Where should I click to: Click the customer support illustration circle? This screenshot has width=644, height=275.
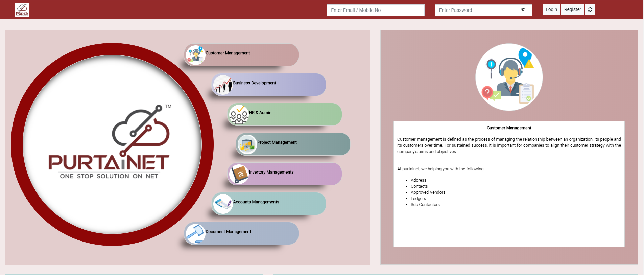(509, 77)
